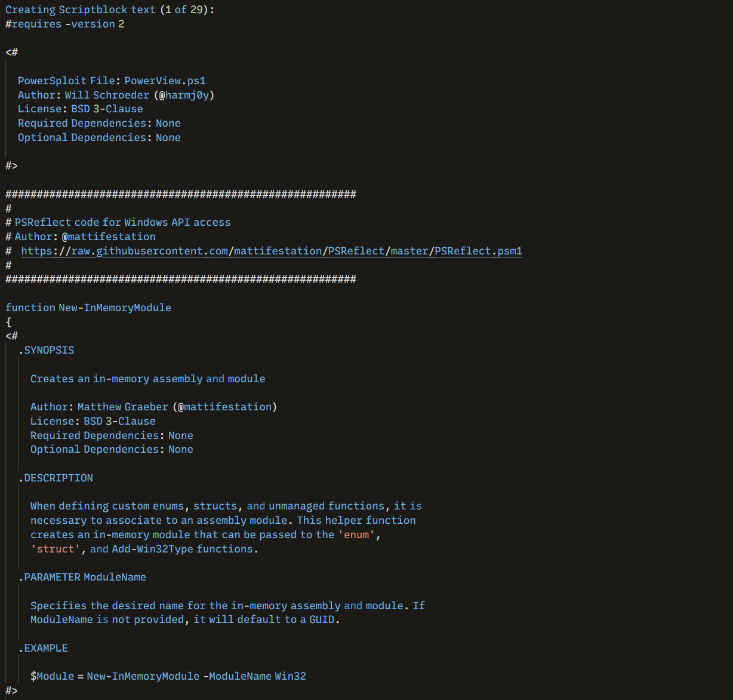The image size is (733, 700).
Task: Click 'ModuleName is not provided' line
Action: pyautogui.click(x=185, y=619)
